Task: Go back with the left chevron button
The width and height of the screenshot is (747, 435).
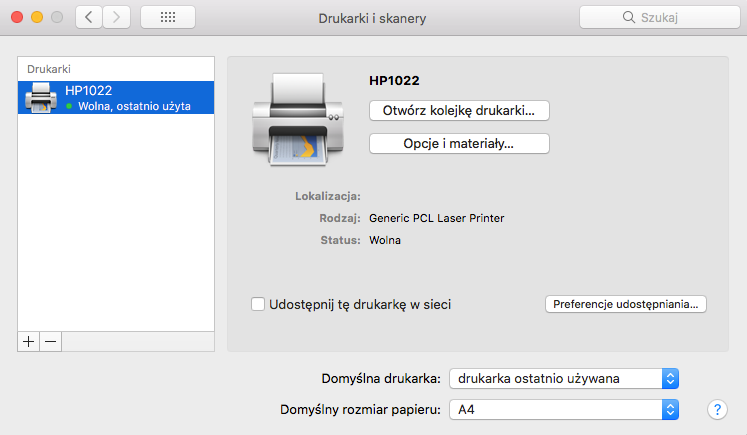Action: coord(89,18)
